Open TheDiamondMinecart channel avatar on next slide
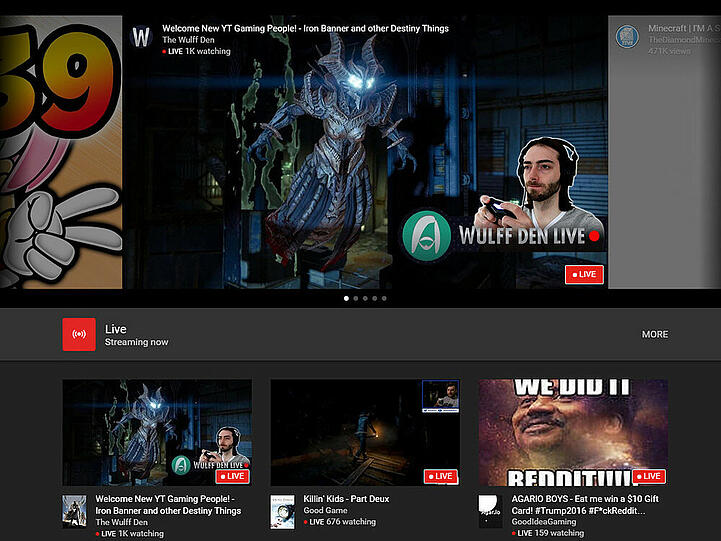 click(x=627, y=37)
